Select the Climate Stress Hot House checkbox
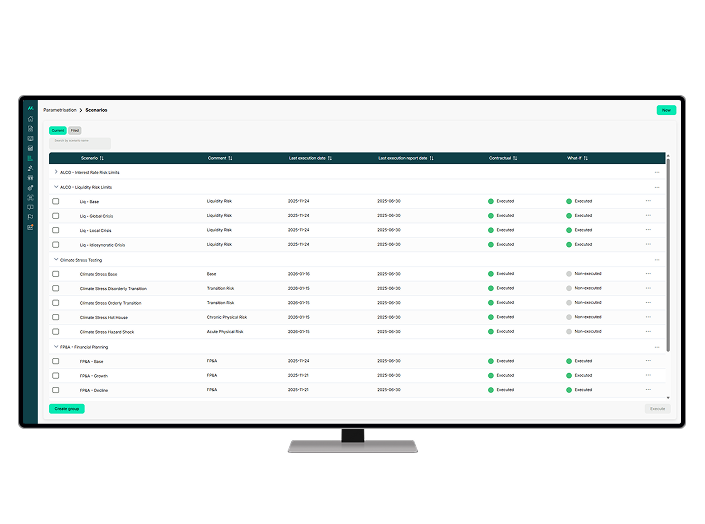The height and width of the screenshot is (524, 705). [x=56, y=317]
